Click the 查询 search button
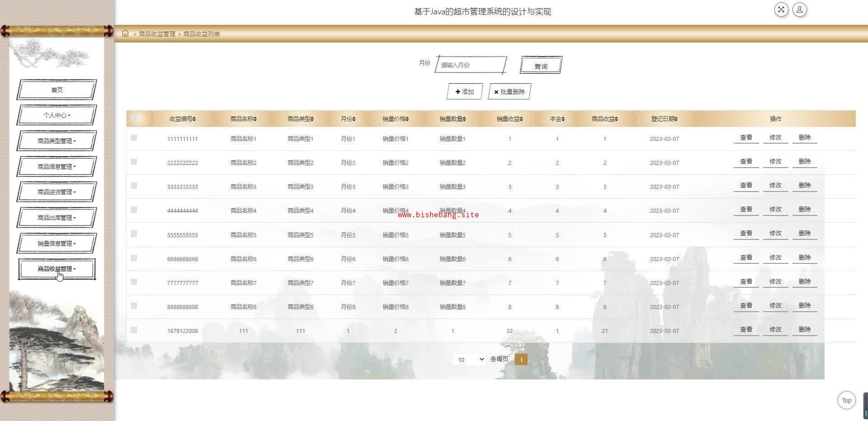Viewport: 868px width, 421px height. coord(541,66)
